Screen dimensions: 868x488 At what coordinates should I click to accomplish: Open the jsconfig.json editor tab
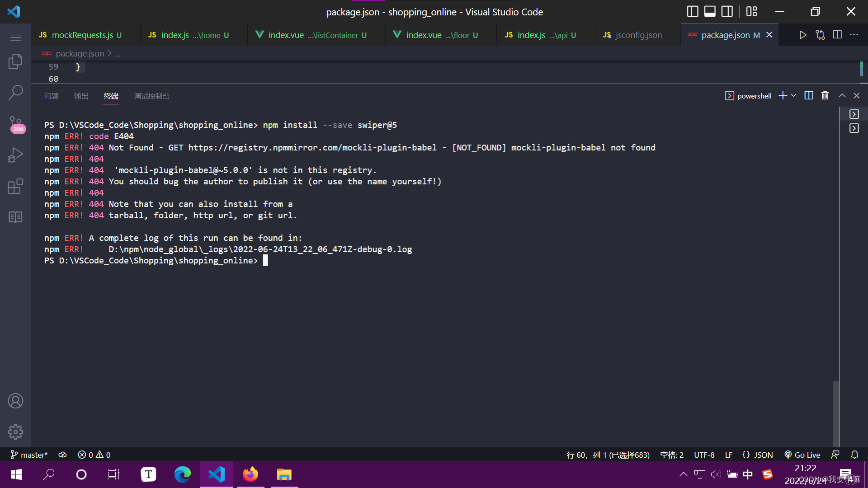(x=638, y=35)
